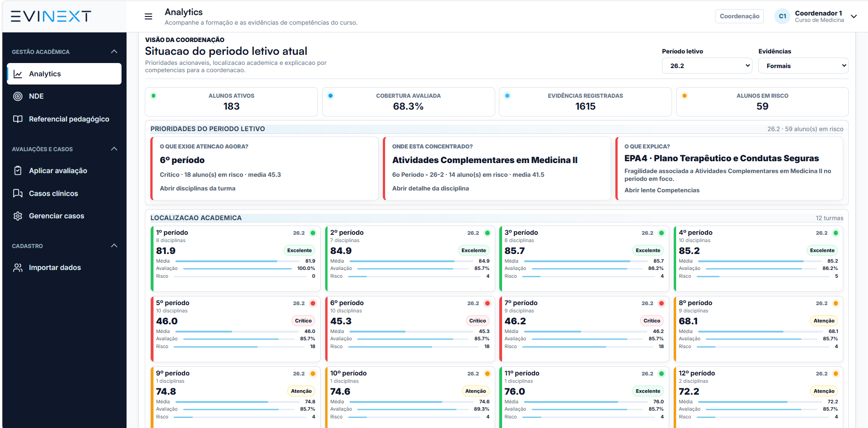Open the 11º período class card
868x428 pixels.
pos(584,397)
